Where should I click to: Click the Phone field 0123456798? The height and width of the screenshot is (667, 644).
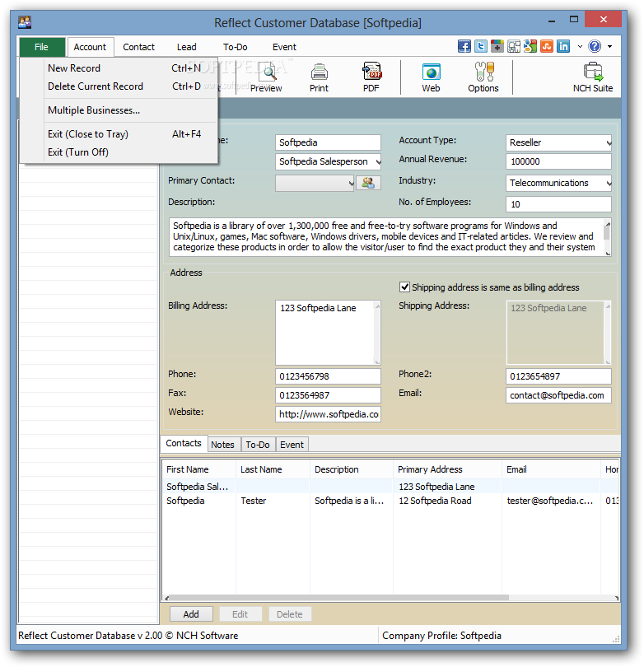pyautogui.click(x=328, y=376)
